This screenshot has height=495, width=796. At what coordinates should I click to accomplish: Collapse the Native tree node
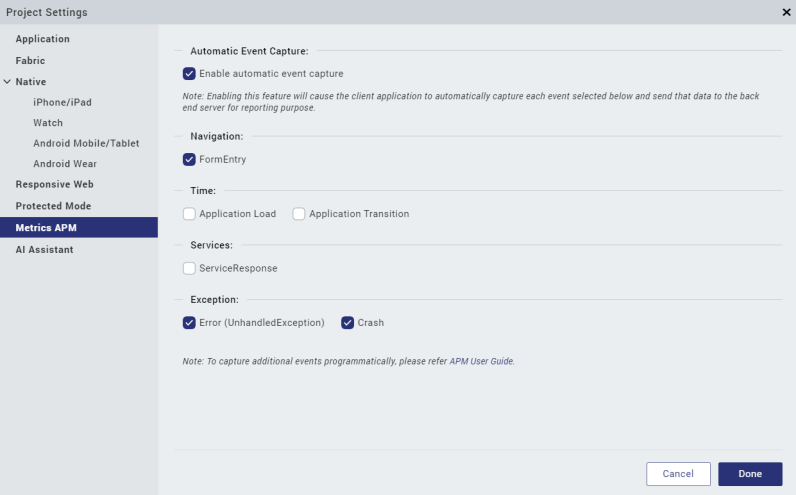tap(7, 82)
